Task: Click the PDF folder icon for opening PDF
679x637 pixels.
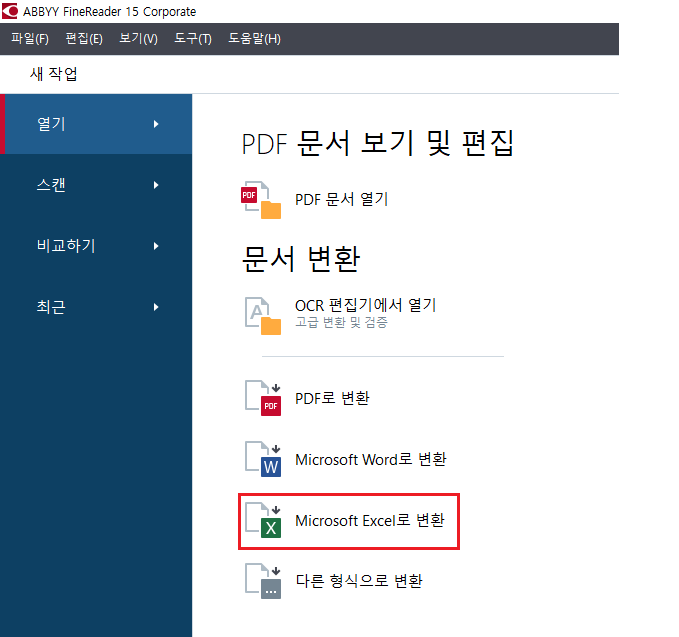Action: point(261,200)
